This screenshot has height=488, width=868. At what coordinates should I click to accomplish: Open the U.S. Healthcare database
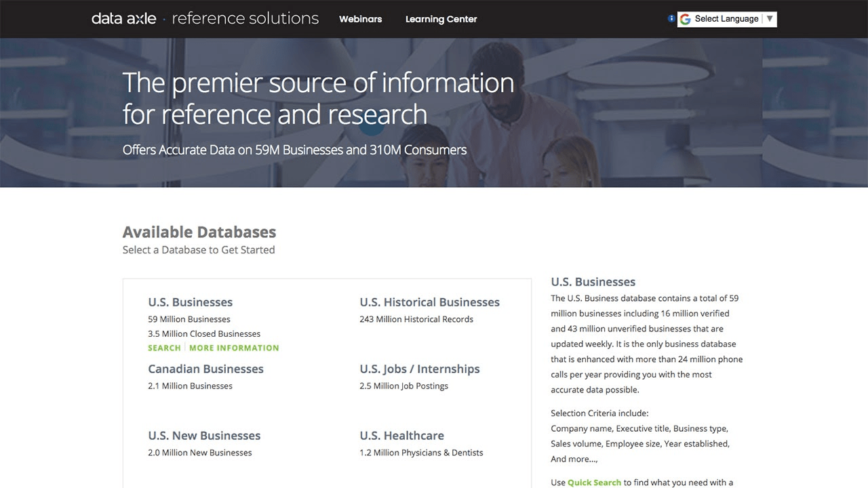click(401, 436)
